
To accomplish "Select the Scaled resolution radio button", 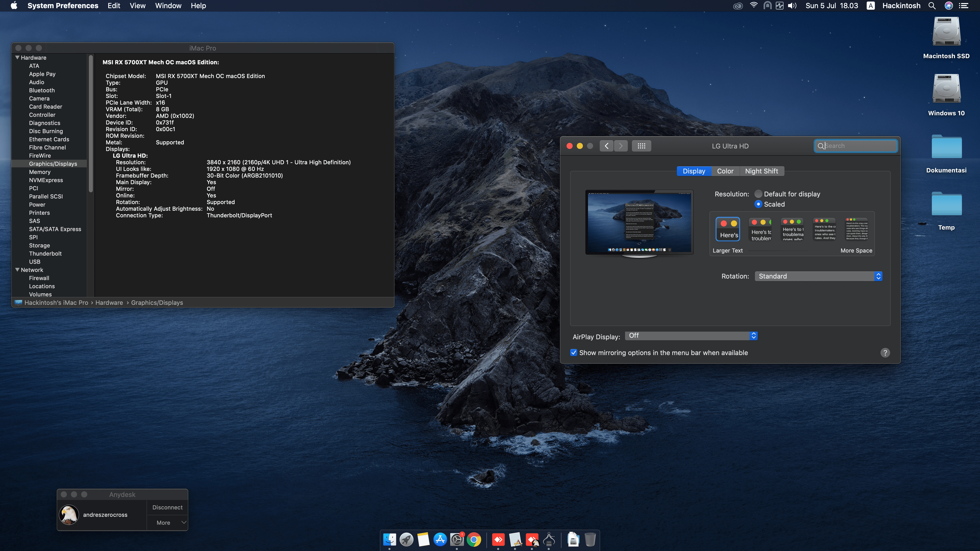I will pyautogui.click(x=758, y=204).
